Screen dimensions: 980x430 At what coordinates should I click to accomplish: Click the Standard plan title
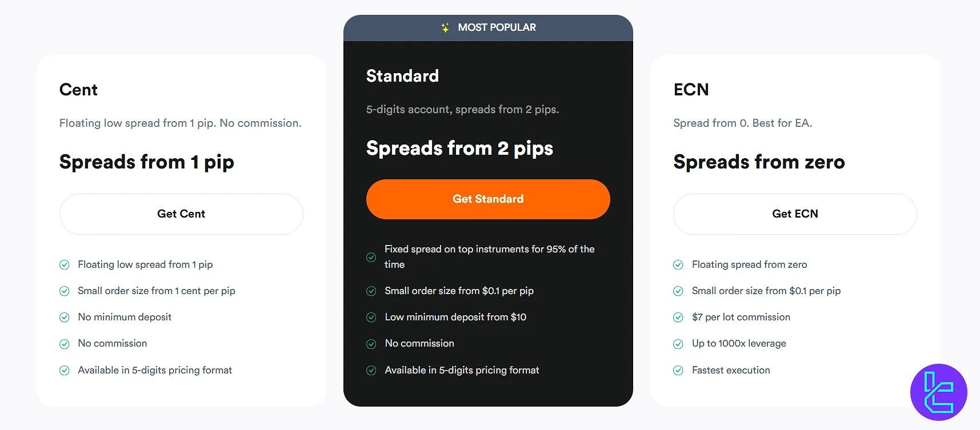click(x=402, y=76)
